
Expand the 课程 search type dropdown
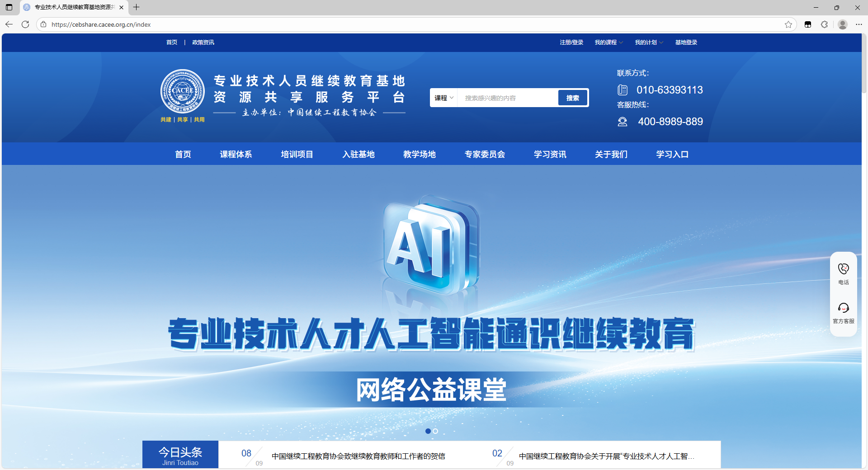(443, 98)
